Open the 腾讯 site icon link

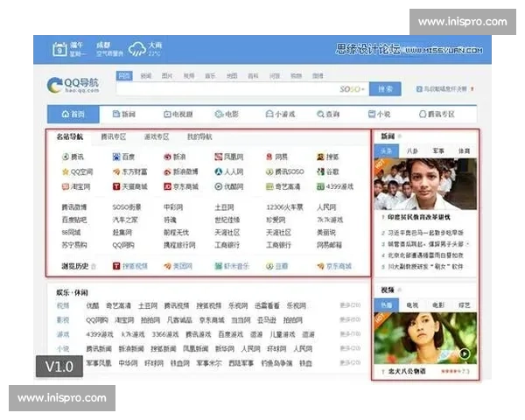click(66, 157)
